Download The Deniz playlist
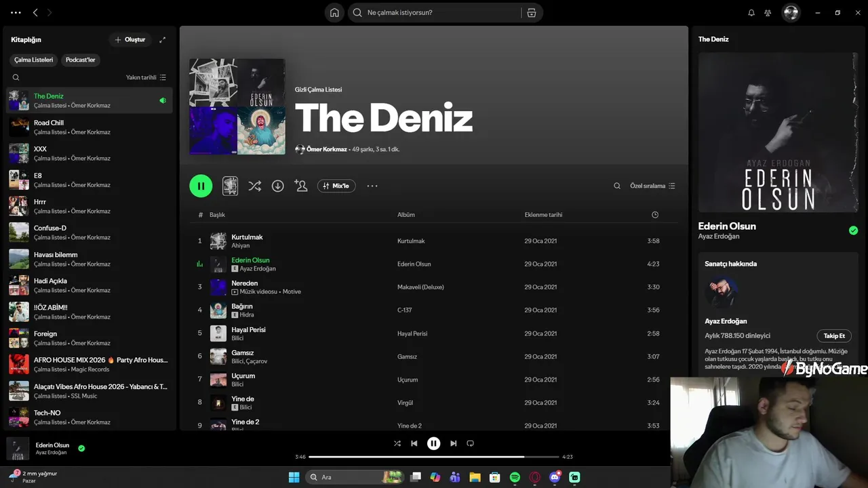 tap(277, 186)
